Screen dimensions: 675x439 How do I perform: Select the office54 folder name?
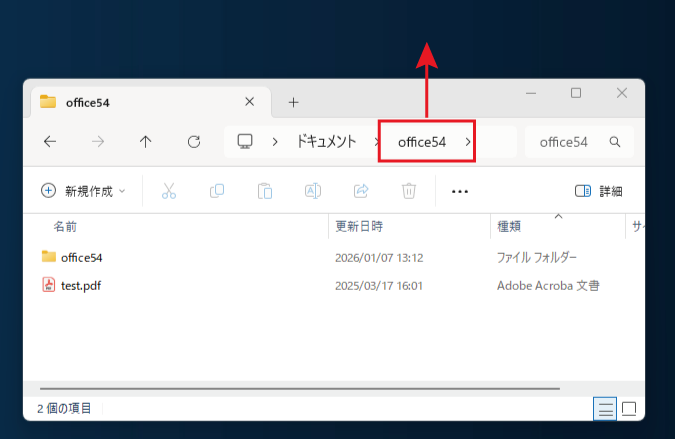(82, 257)
